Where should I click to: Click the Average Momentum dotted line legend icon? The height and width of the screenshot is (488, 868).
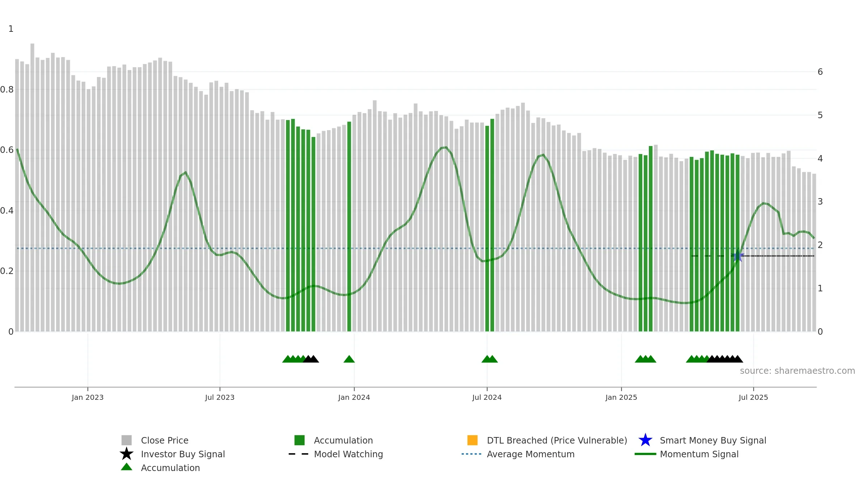(x=472, y=454)
